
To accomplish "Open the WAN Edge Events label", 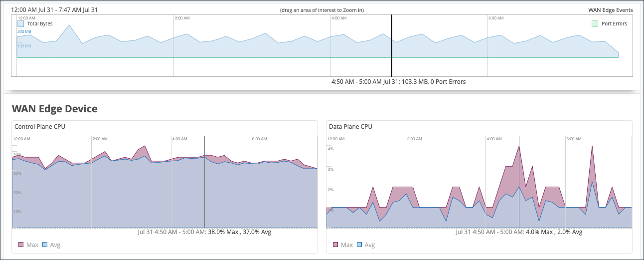I will (610, 10).
